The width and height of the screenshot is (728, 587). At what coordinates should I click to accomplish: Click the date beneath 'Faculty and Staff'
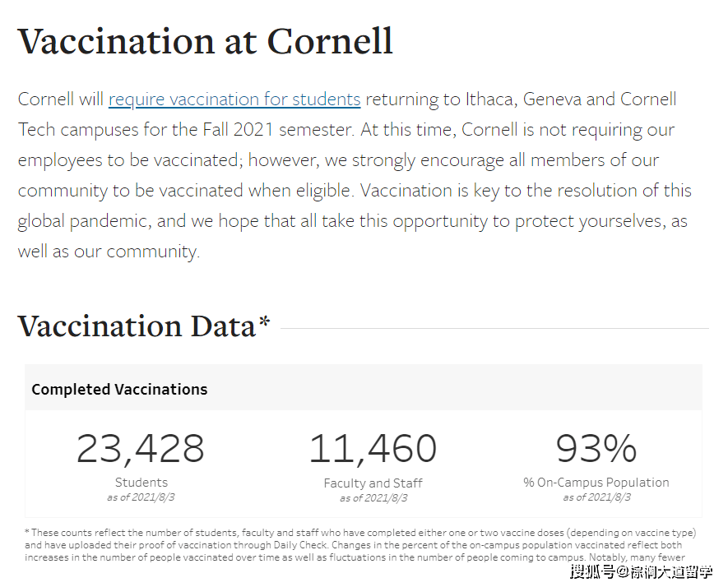tap(373, 498)
